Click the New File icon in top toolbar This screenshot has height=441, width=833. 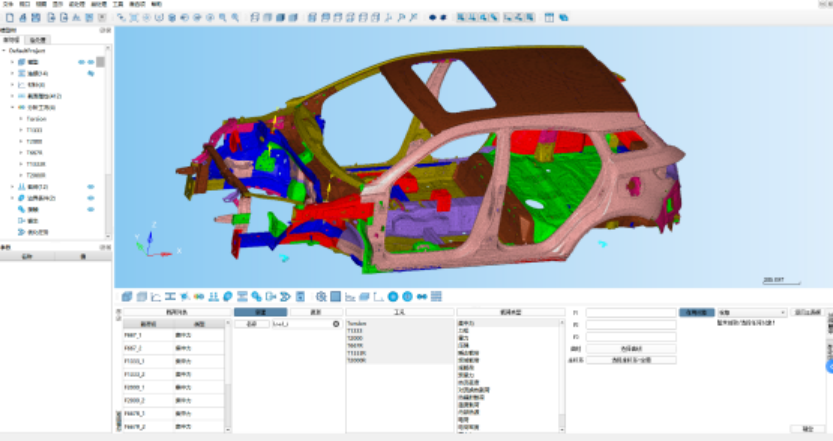(x=7, y=18)
